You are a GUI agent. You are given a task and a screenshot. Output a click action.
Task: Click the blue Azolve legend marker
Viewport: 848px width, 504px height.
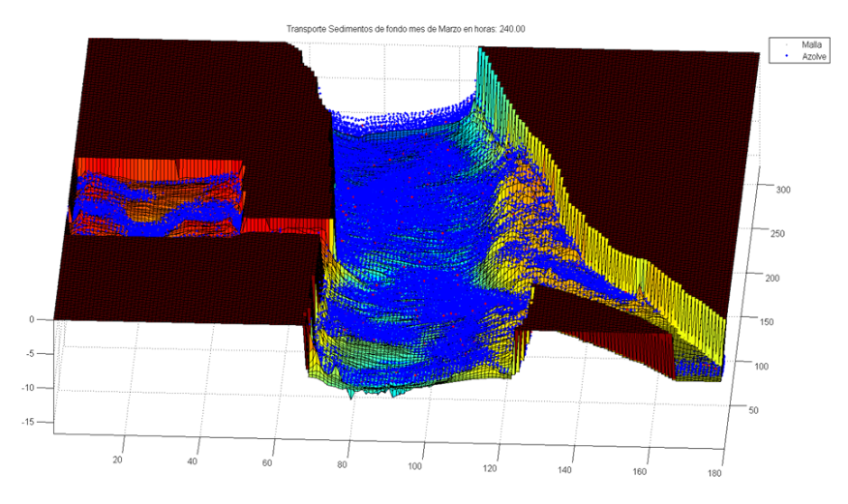[776, 56]
